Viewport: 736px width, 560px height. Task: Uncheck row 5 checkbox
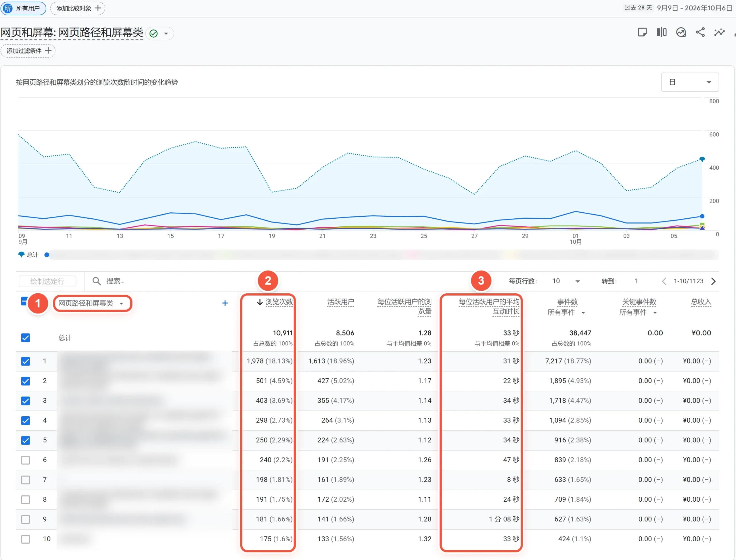coord(26,440)
